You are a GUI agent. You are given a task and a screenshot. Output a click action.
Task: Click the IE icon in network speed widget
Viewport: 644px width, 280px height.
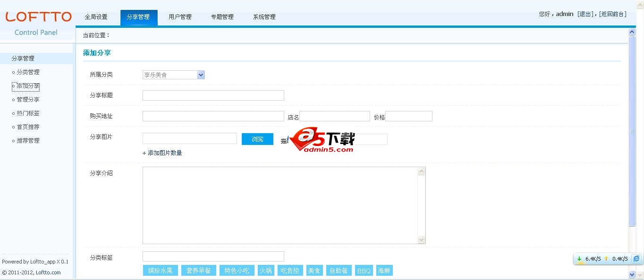pos(636,259)
